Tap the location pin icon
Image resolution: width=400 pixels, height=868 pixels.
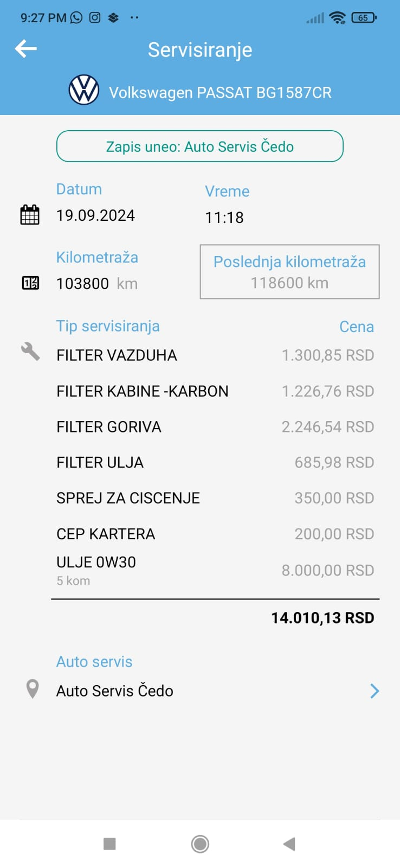coord(33,689)
